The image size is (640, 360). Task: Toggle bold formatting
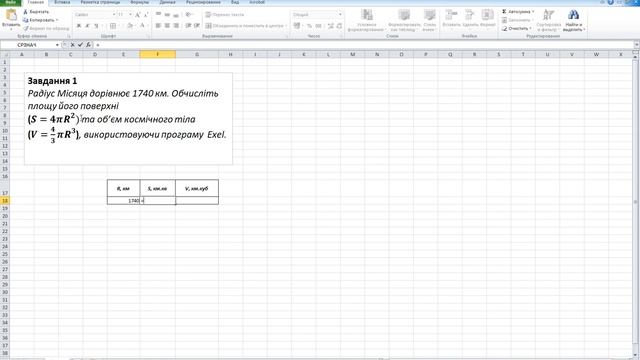point(79,26)
